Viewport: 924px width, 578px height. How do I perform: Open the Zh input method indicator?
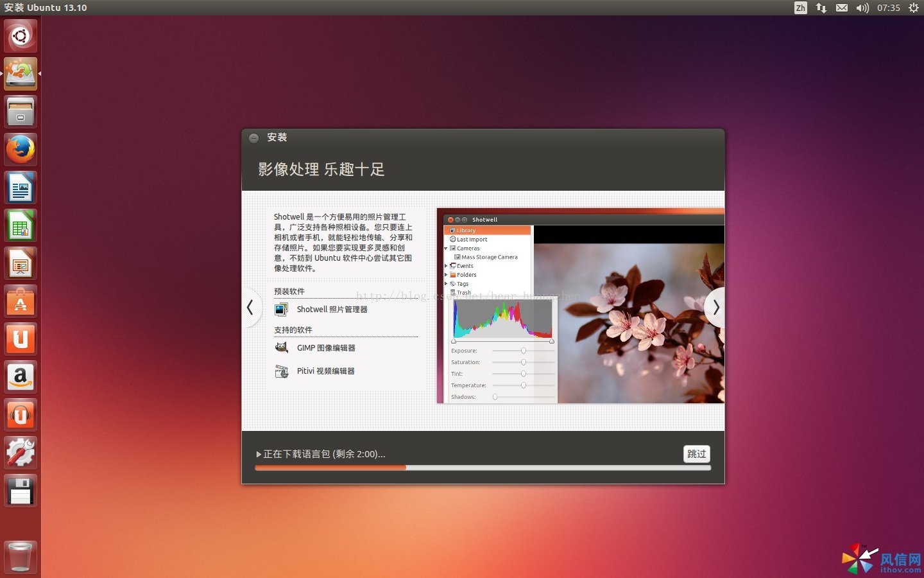tap(800, 8)
